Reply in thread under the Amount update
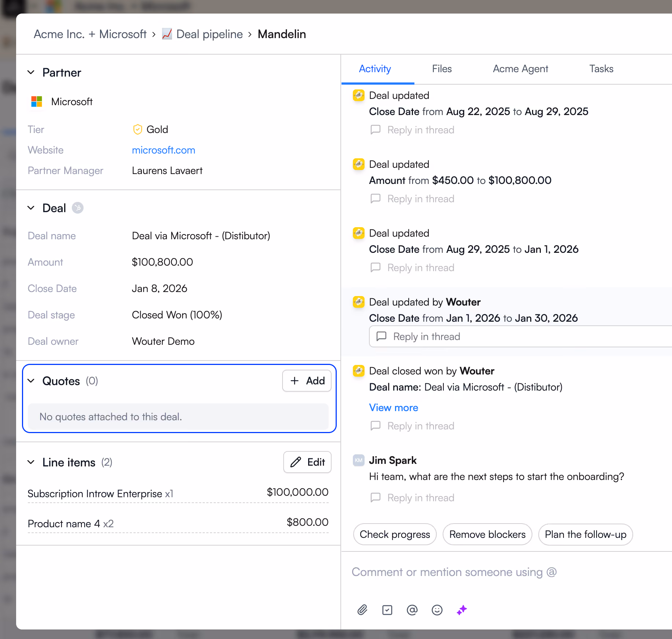 click(x=412, y=199)
